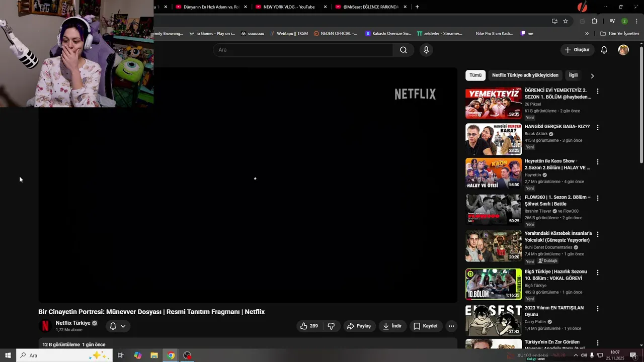
Task: Click the İndir download button
Action: coord(392,326)
